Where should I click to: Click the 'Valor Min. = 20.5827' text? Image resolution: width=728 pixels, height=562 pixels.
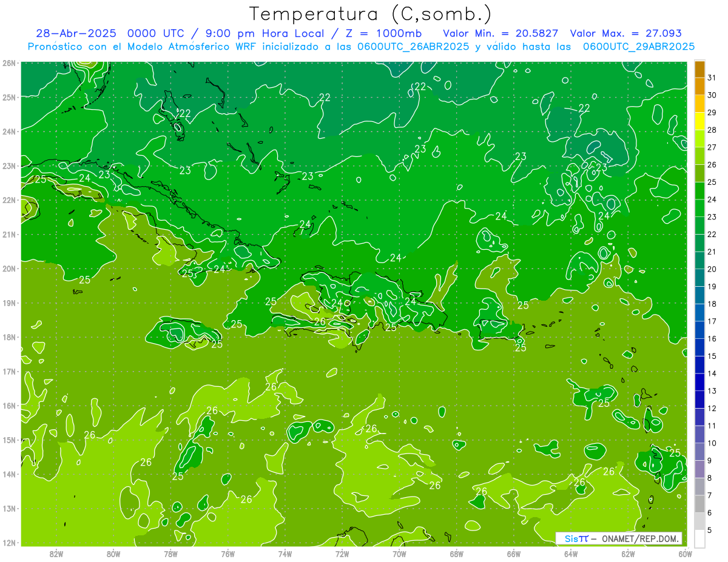coord(501,33)
